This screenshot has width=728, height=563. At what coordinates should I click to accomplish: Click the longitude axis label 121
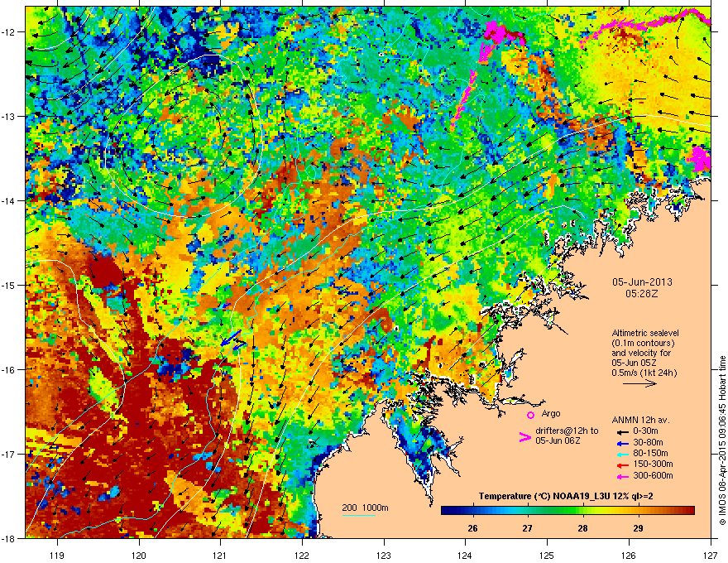click(x=221, y=555)
